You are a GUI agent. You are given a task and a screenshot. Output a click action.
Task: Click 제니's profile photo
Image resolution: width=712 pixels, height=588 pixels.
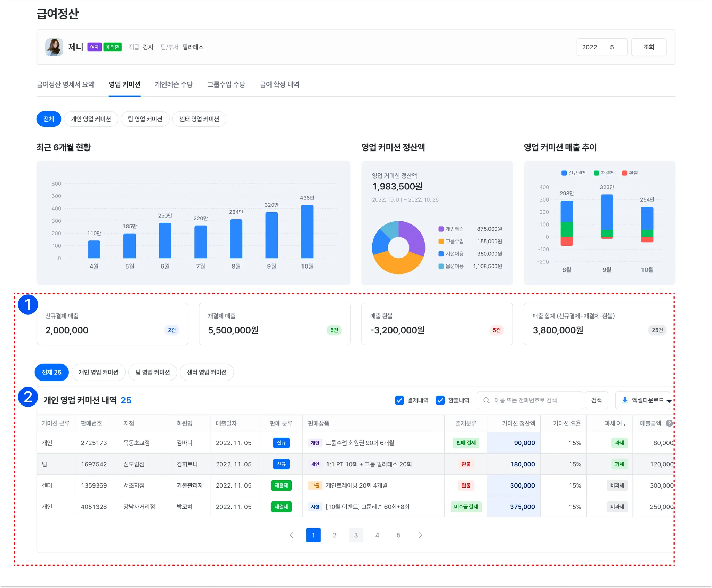[54, 47]
